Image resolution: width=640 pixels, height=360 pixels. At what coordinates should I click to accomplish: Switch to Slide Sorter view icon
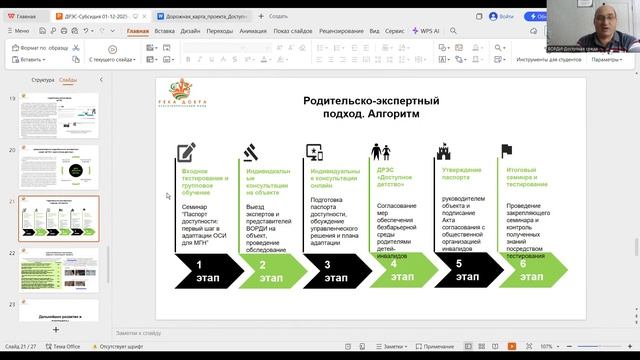click(482, 346)
